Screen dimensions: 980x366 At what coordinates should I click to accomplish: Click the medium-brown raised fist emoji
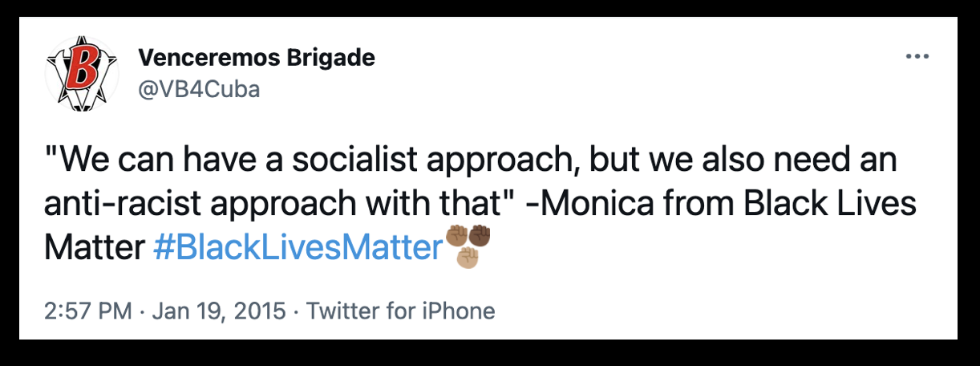pos(456,237)
